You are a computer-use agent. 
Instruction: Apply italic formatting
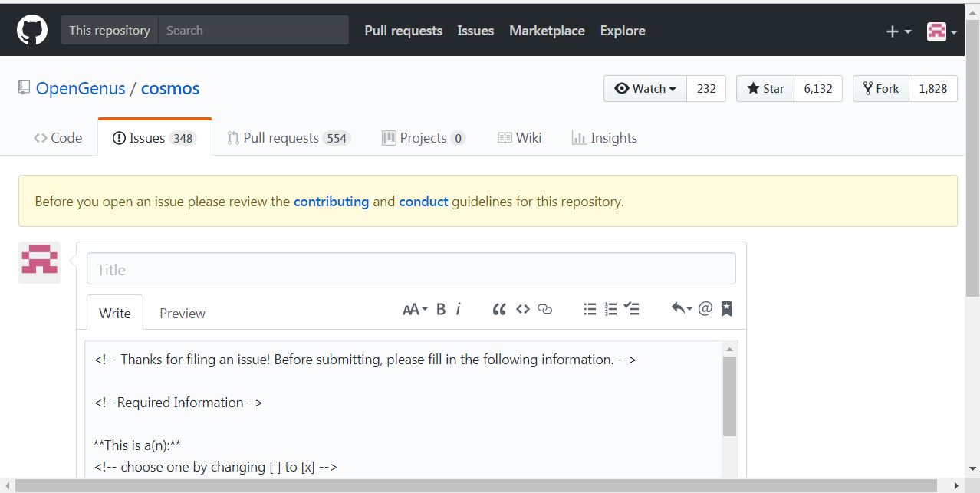[x=458, y=309]
